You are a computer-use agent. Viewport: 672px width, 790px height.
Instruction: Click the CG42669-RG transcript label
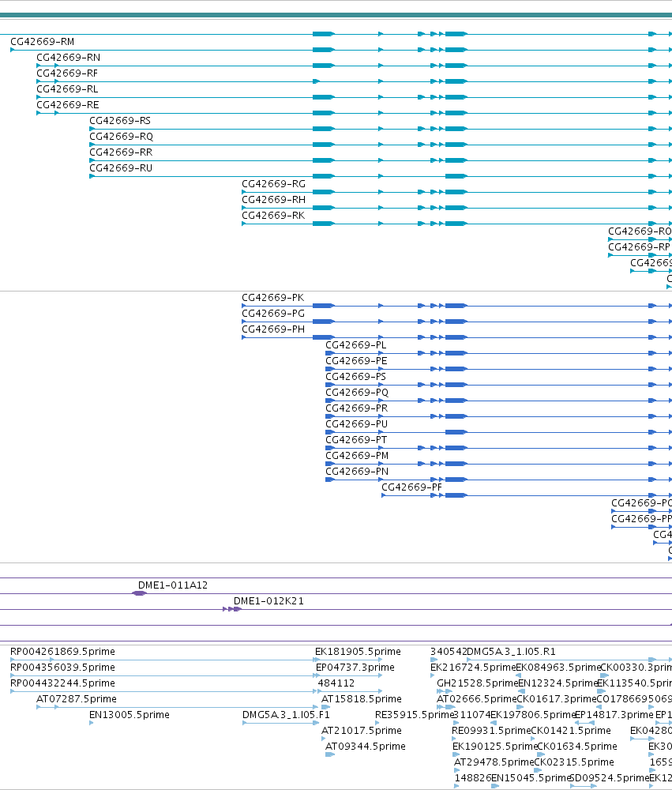[x=273, y=184]
